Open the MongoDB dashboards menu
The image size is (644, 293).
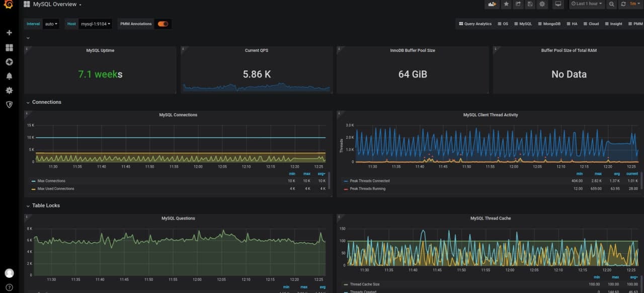tap(549, 24)
